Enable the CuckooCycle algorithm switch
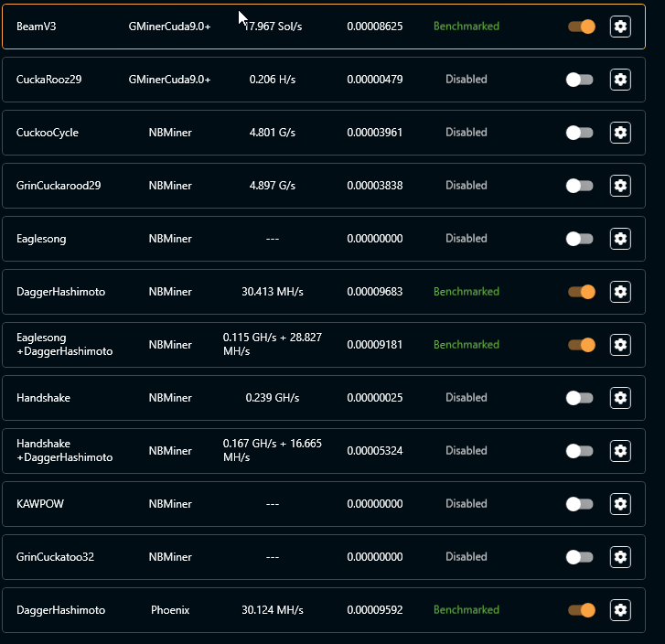This screenshot has height=644, width=665. pyautogui.click(x=579, y=133)
